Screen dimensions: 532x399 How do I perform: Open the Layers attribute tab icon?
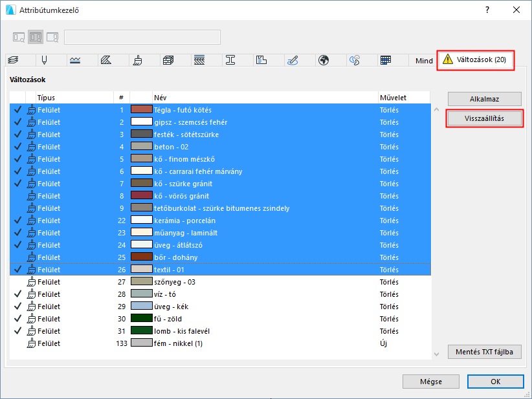[x=13, y=60]
